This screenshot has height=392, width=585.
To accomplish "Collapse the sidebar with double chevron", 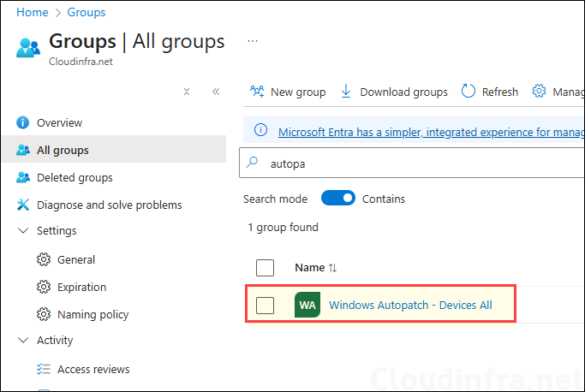I will pyautogui.click(x=216, y=92).
